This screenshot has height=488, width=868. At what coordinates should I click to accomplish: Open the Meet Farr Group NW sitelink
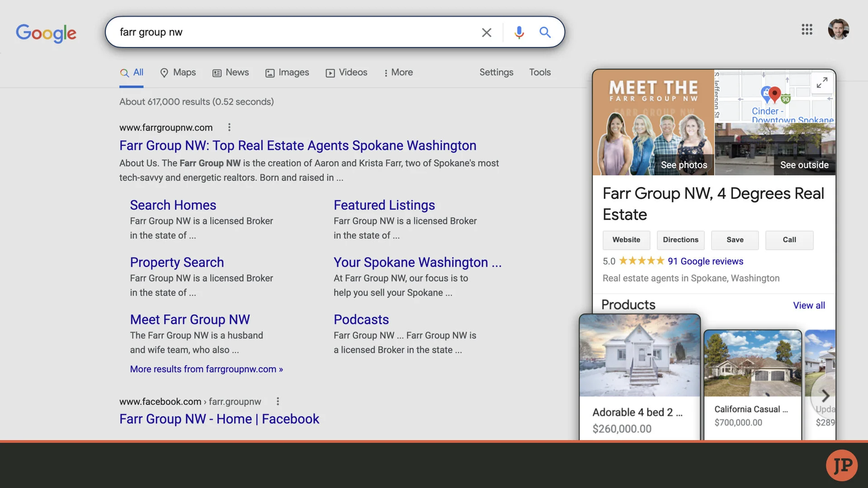(x=190, y=319)
